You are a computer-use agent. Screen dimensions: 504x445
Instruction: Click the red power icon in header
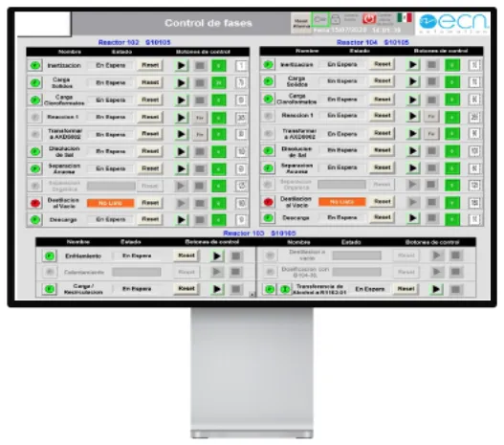[x=369, y=19]
